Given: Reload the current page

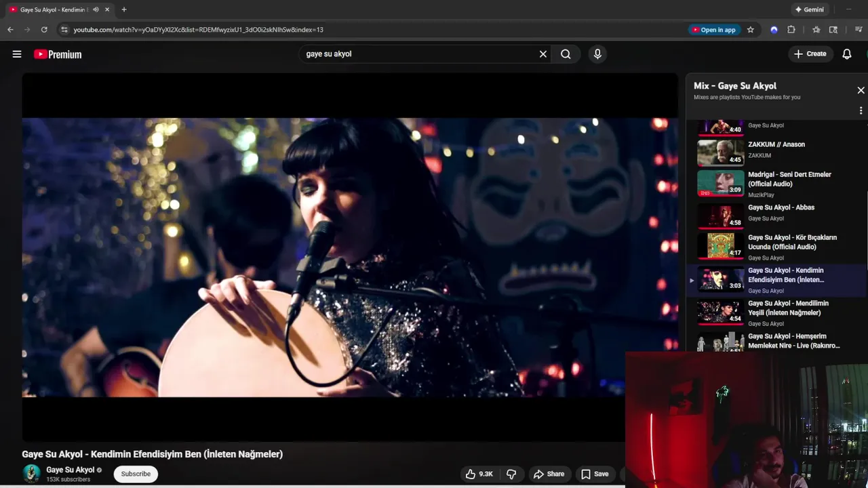Looking at the screenshot, I should (44, 30).
